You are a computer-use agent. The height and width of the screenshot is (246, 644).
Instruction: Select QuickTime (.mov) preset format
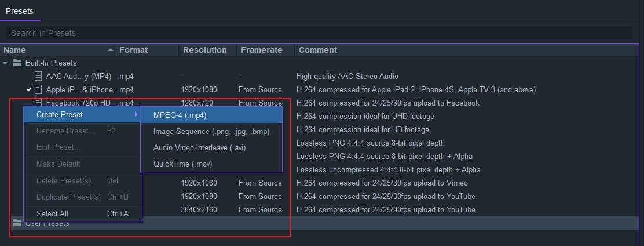(182, 164)
